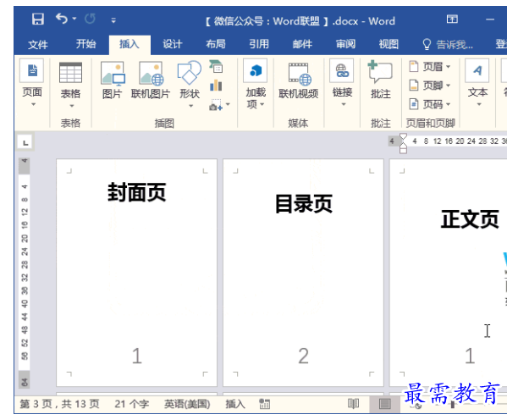Click the first-line indent marker on ruler
Image resolution: width=507 pixels, height=420 pixels.
(403, 137)
